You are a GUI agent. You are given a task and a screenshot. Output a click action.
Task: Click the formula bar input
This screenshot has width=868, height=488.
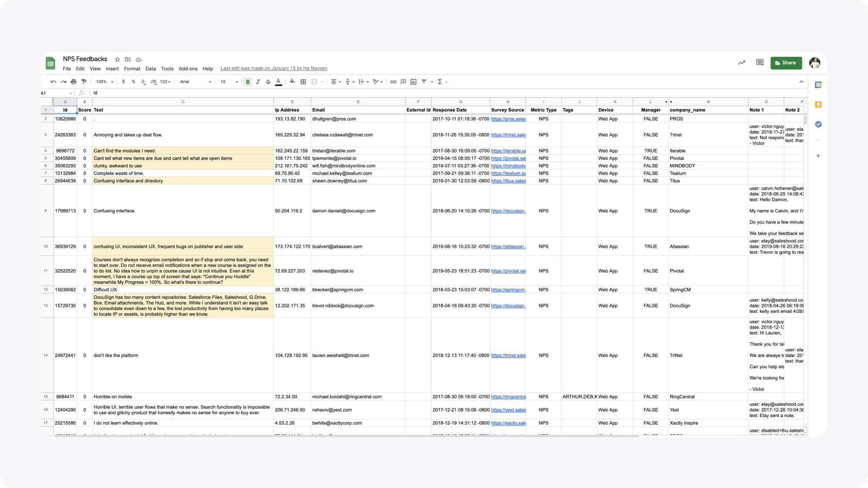tap(449, 93)
